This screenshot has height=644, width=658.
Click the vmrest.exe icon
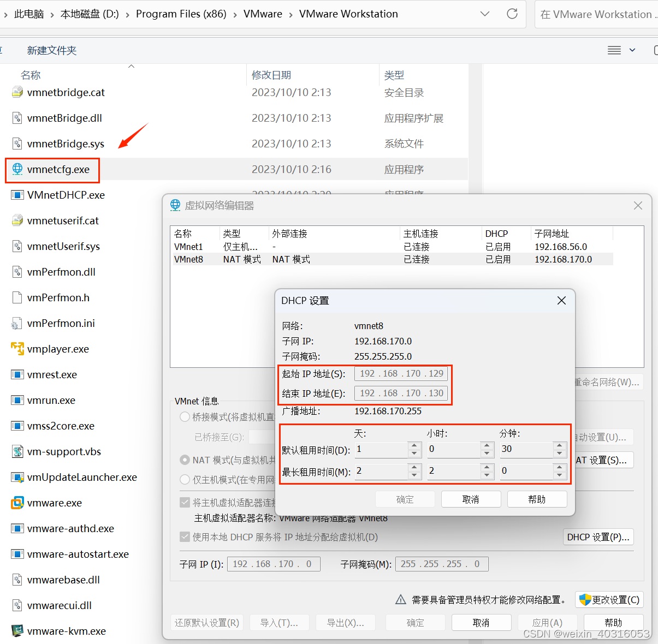tap(17, 374)
